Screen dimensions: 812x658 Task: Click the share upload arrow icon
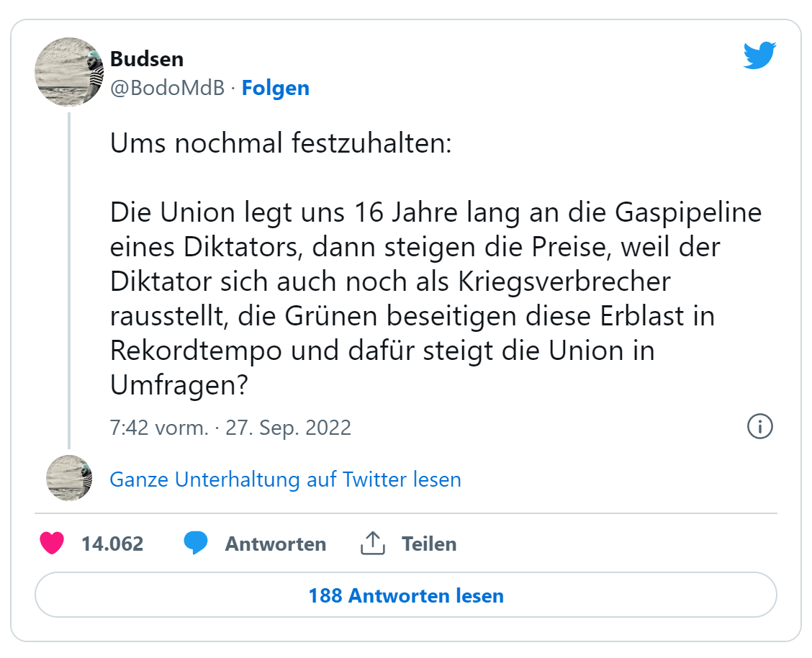point(371,544)
